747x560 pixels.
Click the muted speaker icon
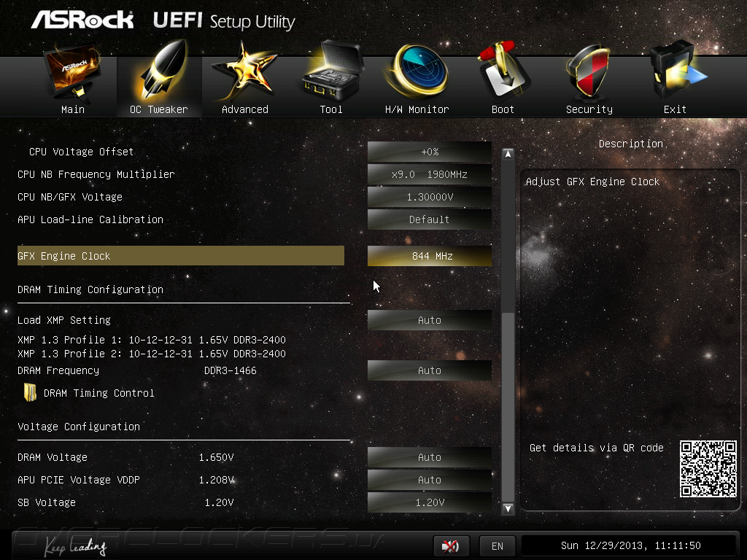[x=451, y=545]
